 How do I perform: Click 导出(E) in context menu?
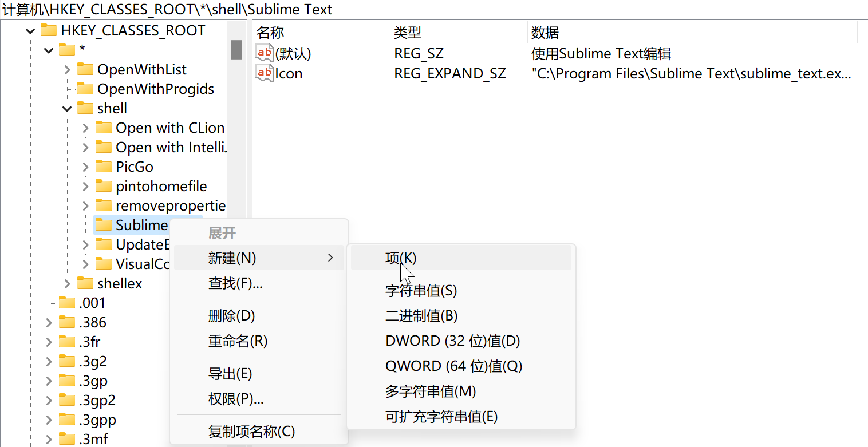pos(259,374)
